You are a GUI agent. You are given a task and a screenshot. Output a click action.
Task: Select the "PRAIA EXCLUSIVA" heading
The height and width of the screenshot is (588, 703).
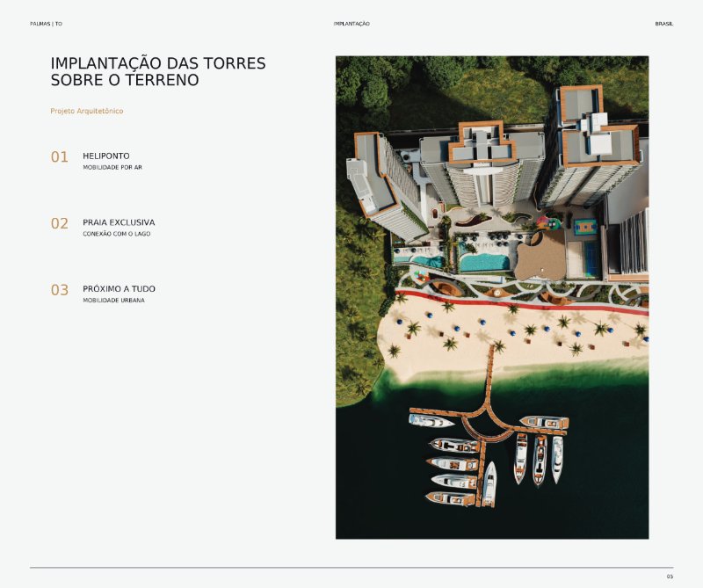click(x=119, y=222)
